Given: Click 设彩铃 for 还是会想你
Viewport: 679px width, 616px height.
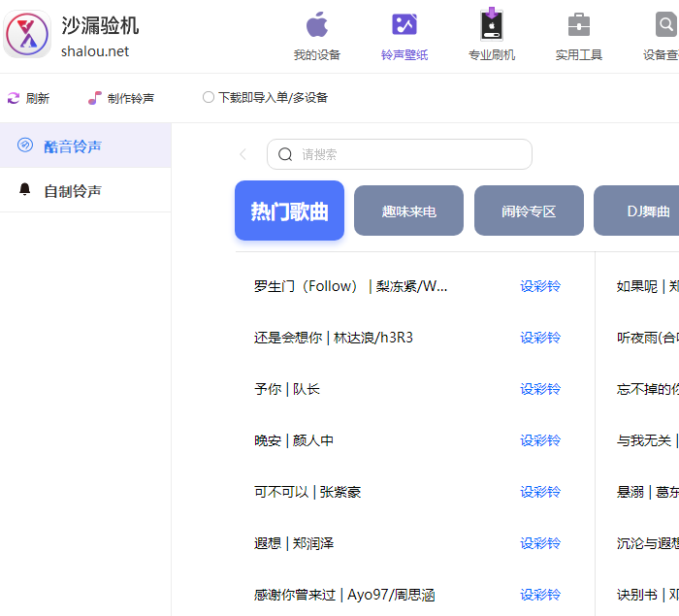Looking at the screenshot, I should [540, 338].
